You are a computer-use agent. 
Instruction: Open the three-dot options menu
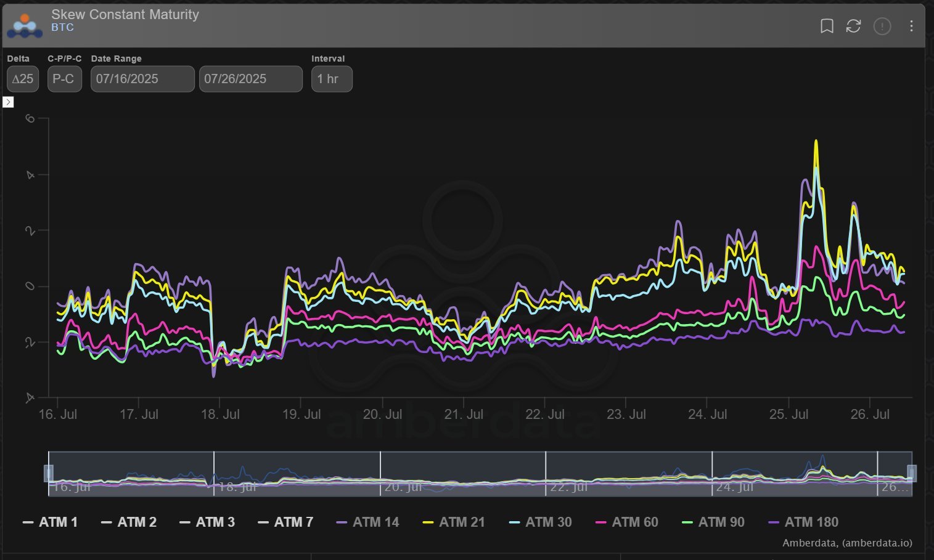click(x=911, y=26)
